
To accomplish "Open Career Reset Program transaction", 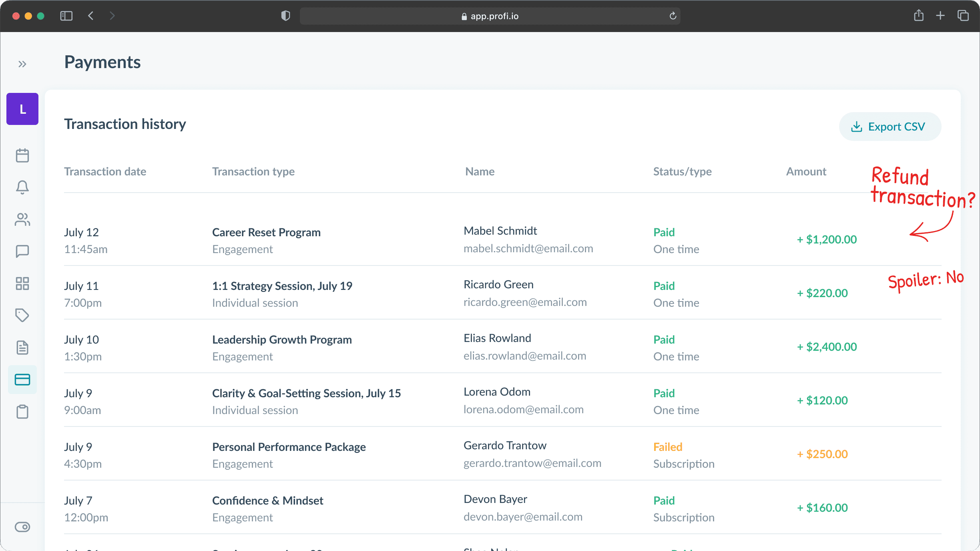I will pyautogui.click(x=266, y=232).
